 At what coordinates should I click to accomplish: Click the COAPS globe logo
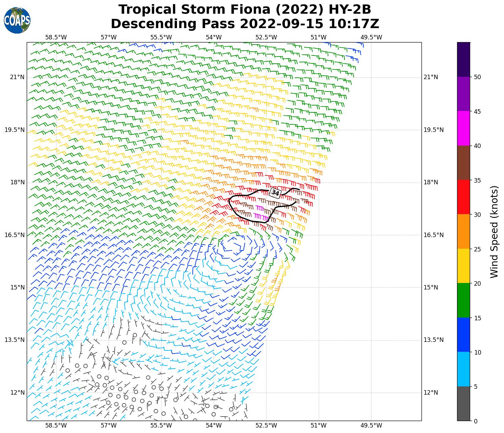pyautogui.click(x=17, y=20)
